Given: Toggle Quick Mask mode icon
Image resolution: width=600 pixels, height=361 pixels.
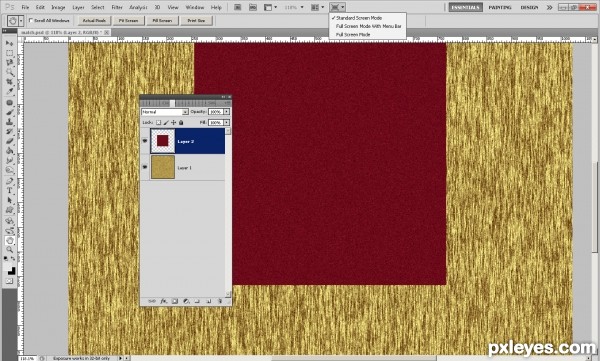Looking at the screenshot, I should click(10, 281).
